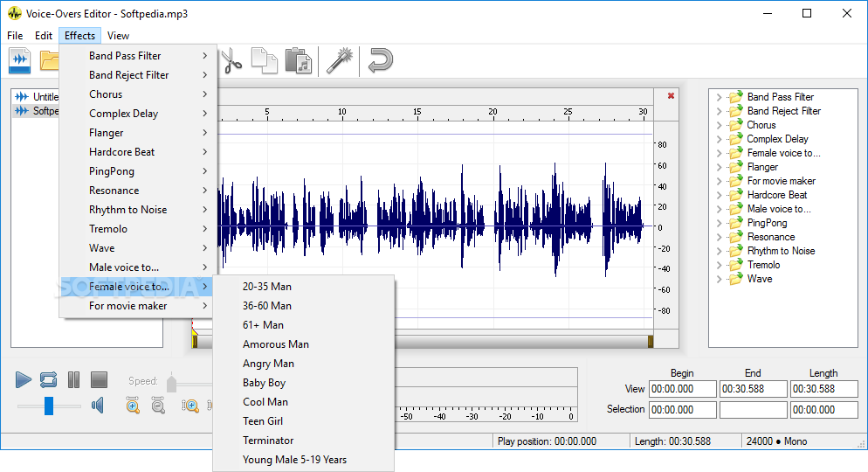The width and height of the screenshot is (868, 472).
Task: Click the scissors Cut icon in toolbar
Action: (231, 60)
